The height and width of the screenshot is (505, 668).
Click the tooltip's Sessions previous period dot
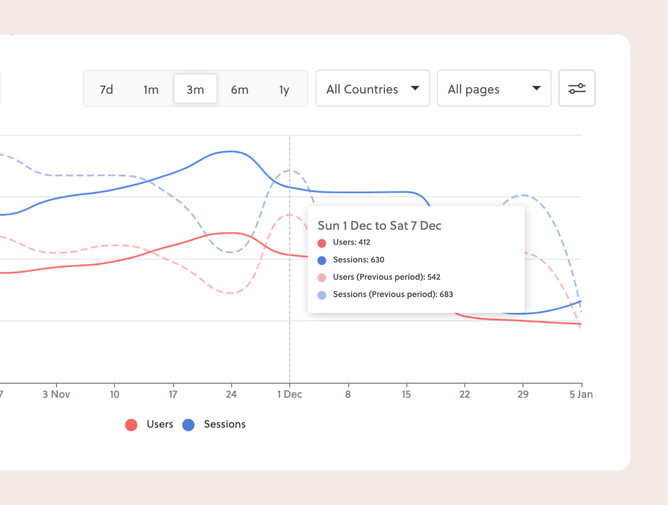click(322, 295)
